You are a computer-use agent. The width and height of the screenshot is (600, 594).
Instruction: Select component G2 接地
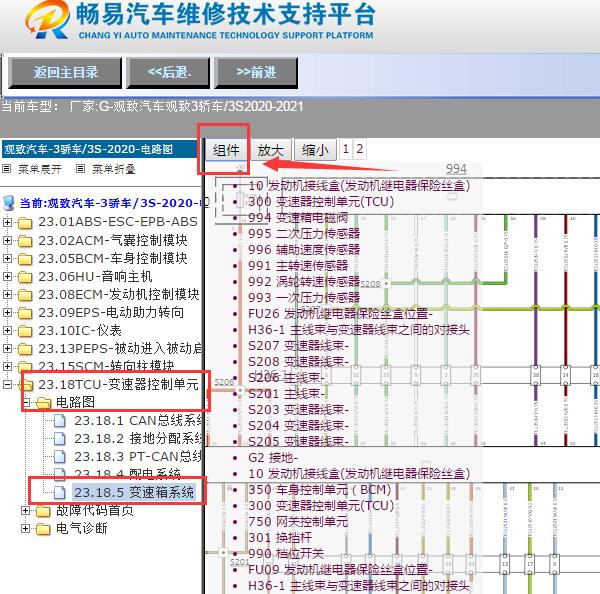(x=273, y=458)
